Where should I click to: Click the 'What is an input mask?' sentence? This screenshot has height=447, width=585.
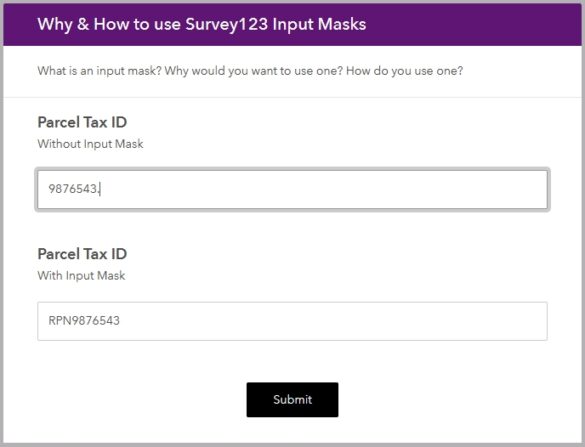click(x=100, y=71)
